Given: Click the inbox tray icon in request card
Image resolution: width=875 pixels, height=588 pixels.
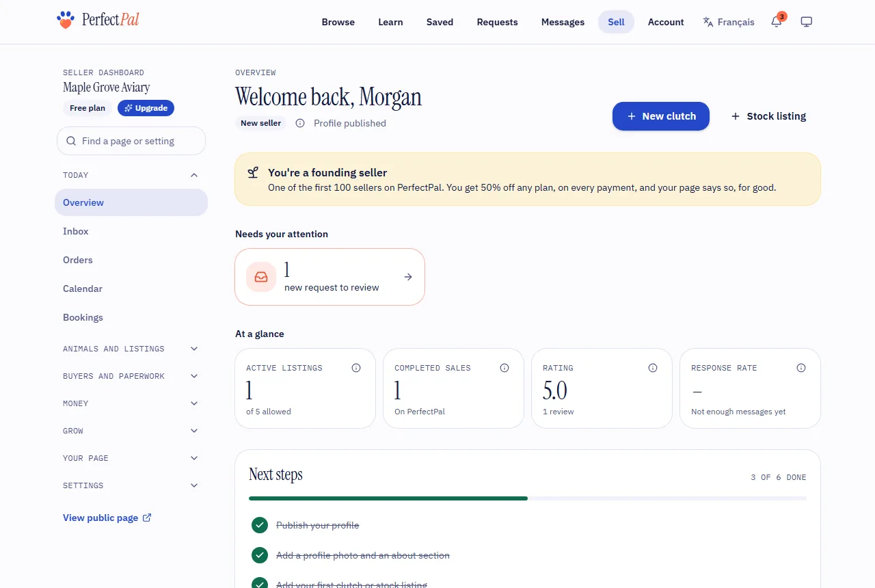Looking at the screenshot, I should [x=261, y=277].
